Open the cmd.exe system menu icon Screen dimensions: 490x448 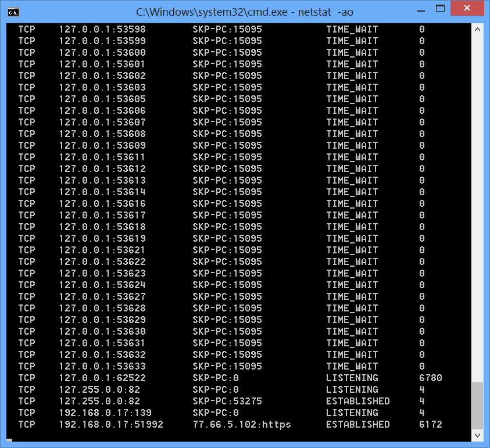pyautogui.click(x=12, y=11)
